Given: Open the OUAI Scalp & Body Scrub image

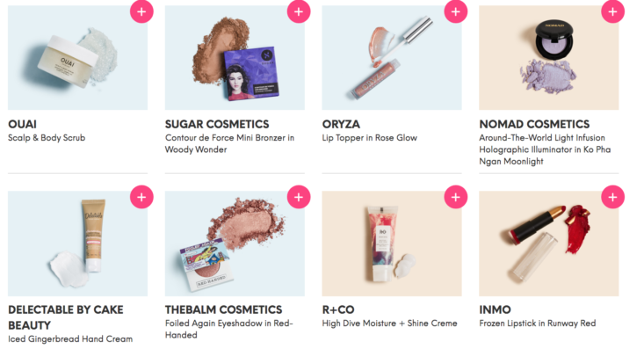Looking at the screenshot, I should pyautogui.click(x=77, y=57).
